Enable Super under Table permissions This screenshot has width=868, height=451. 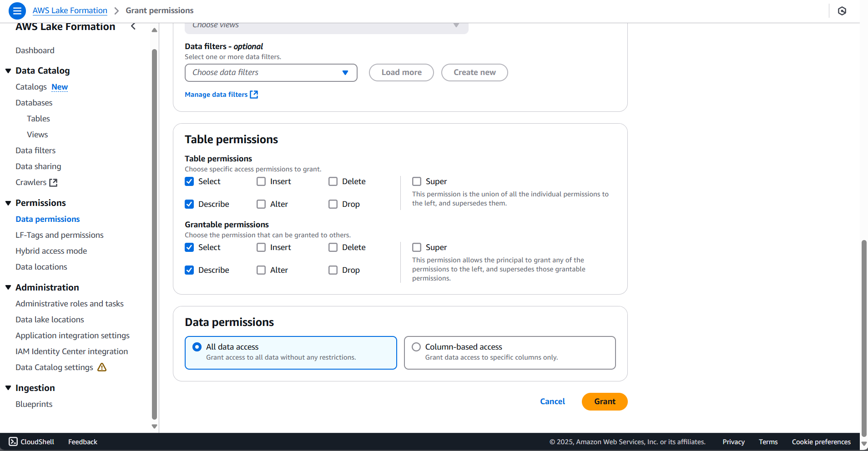(x=417, y=181)
